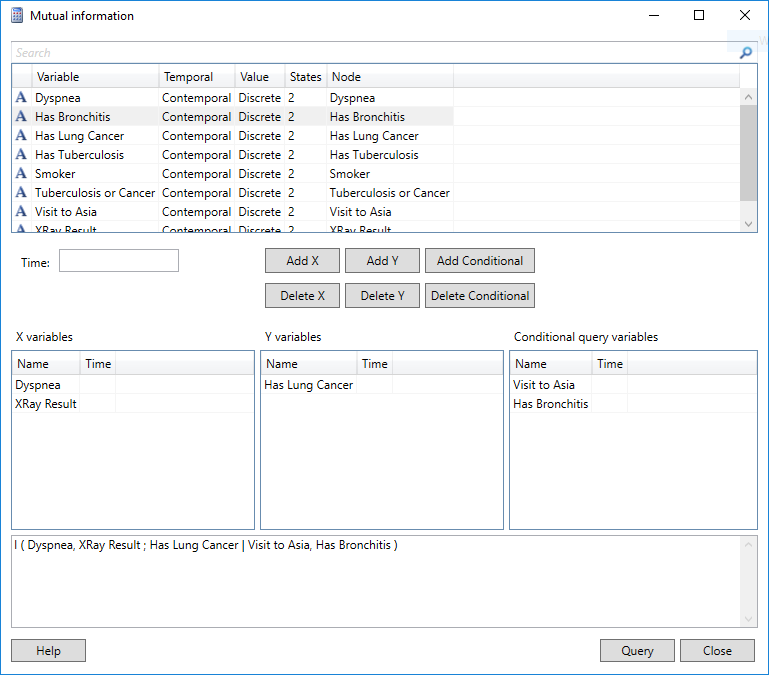This screenshot has width=769, height=675.
Task: Select Dyspnea in the X variables list
Action: coord(64,385)
